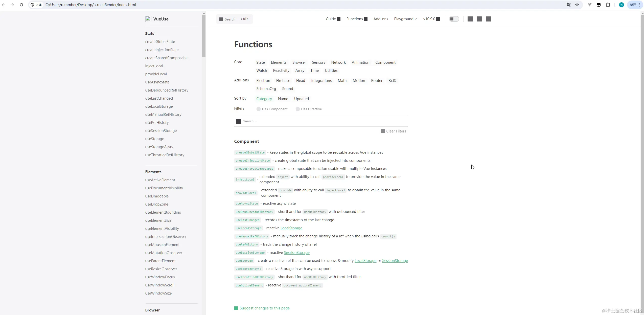
Task: Expand the Functions dropdown in the nav bar
Action: click(x=357, y=19)
